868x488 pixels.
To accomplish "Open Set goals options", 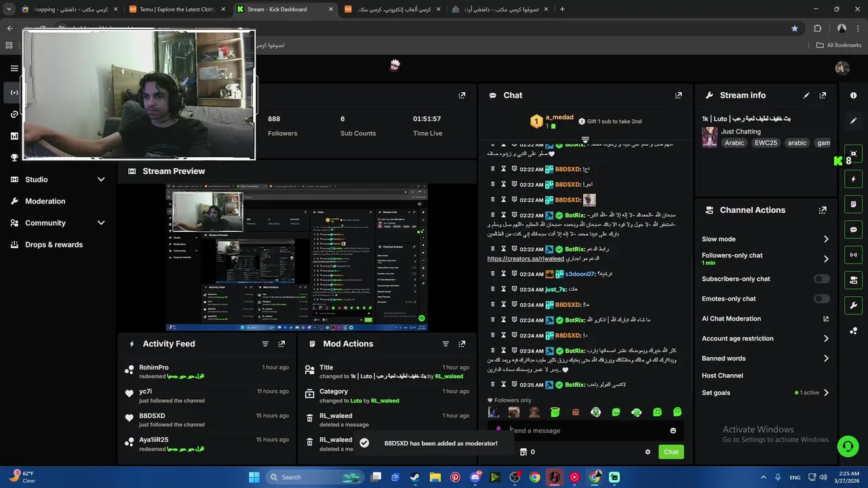I will [766, 393].
